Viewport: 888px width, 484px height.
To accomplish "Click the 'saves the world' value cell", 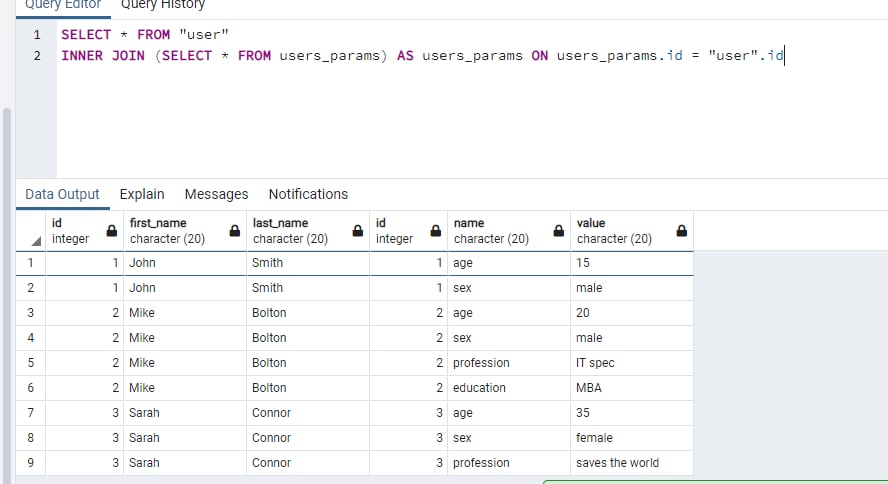I will pyautogui.click(x=631, y=463).
